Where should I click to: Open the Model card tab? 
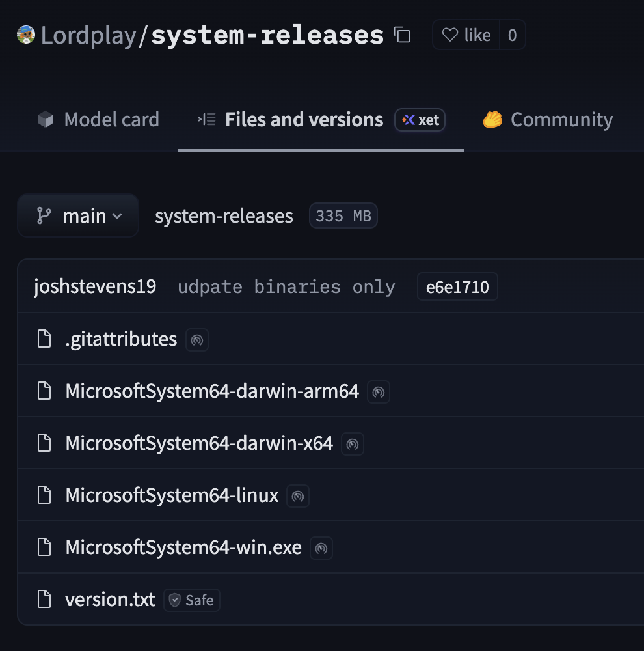(99, 120)
